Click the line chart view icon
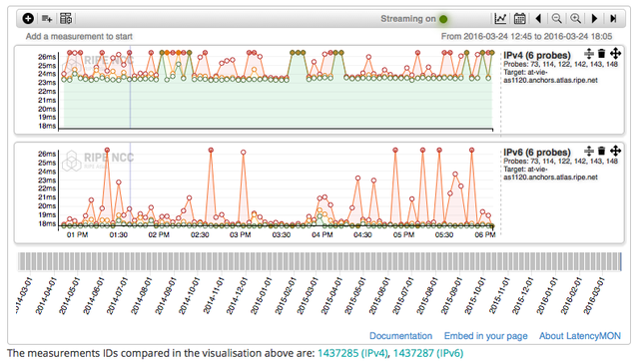Image resolution: width=639 pixels, height=364 pixels. tap(500, 18)
